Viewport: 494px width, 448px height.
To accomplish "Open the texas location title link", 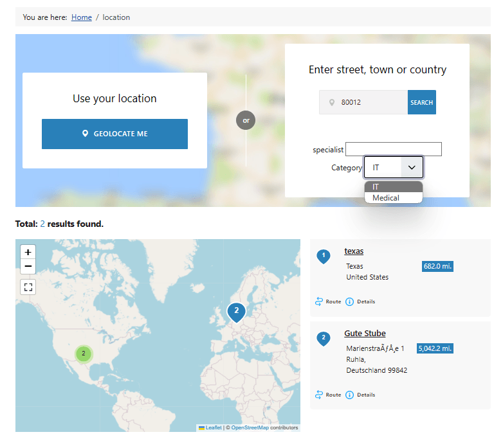I will (x=354, y=251).
